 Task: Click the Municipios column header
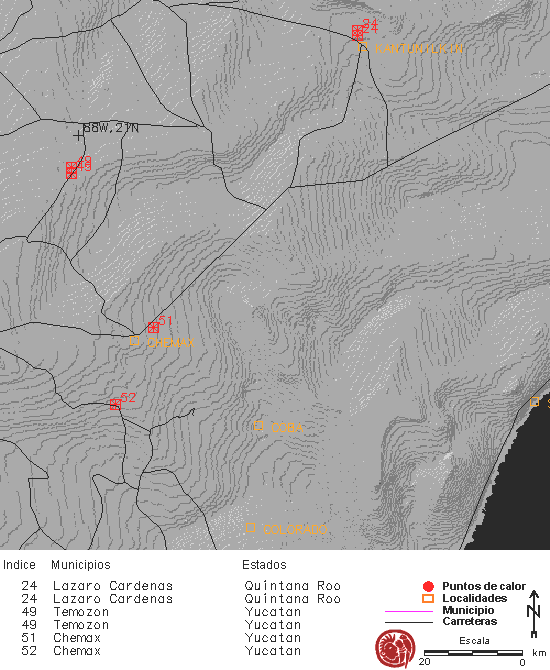pos(81,565)
